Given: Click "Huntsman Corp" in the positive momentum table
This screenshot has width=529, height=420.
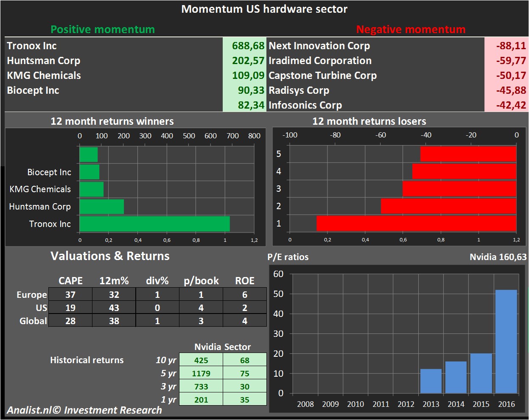Looking at the screenshot, I should click(x=44, y=61).
